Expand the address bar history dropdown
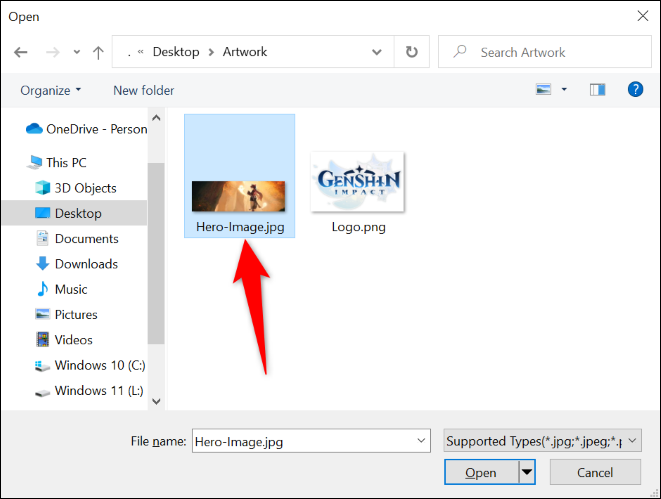This screenshot has height=499, width=661. coord(377,52)
